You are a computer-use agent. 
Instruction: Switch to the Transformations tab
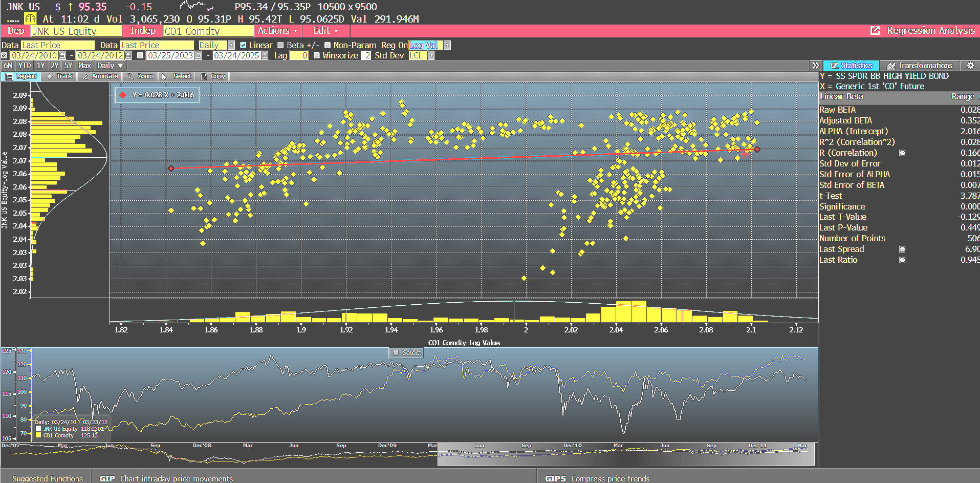920,66
